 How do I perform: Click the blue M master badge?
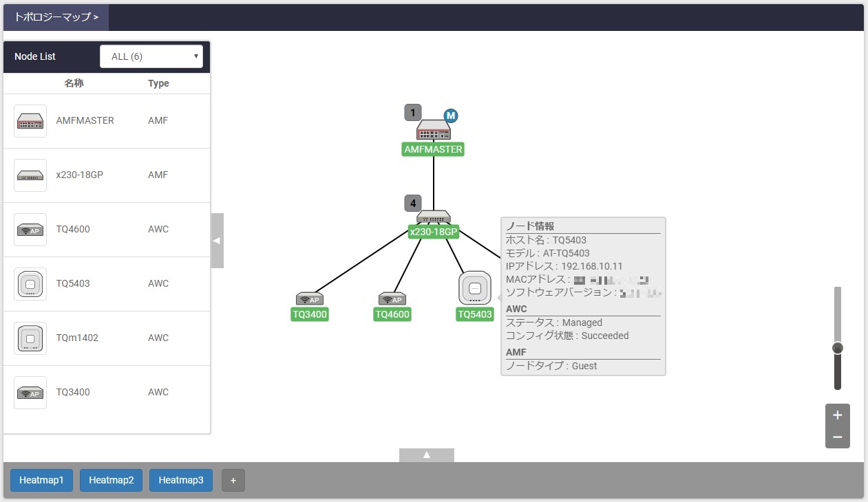pos(451,116)
